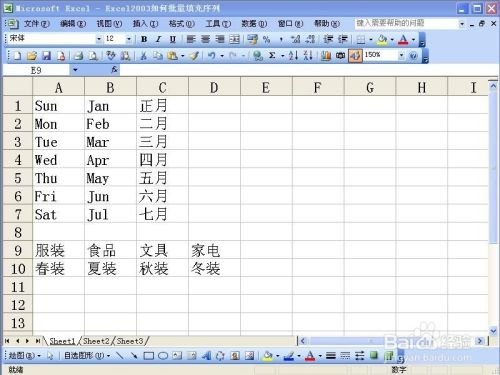Screen dimensions: 500x375
Task: Open the Paste options dropdown arrow
Action: 182,56
